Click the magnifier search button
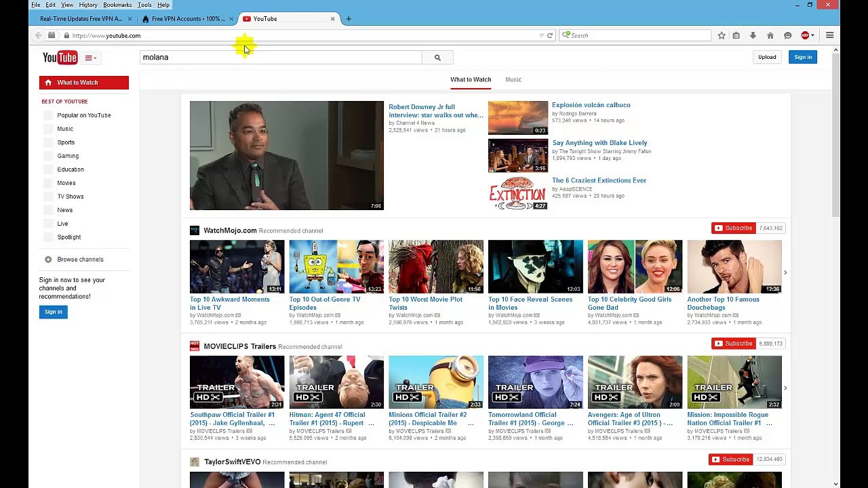 [x=437, y=58]
